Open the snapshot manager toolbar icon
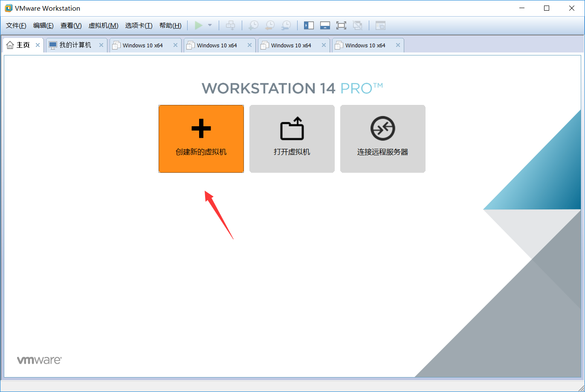The height and width of the screenshot is (392, 585). (286, 26)
